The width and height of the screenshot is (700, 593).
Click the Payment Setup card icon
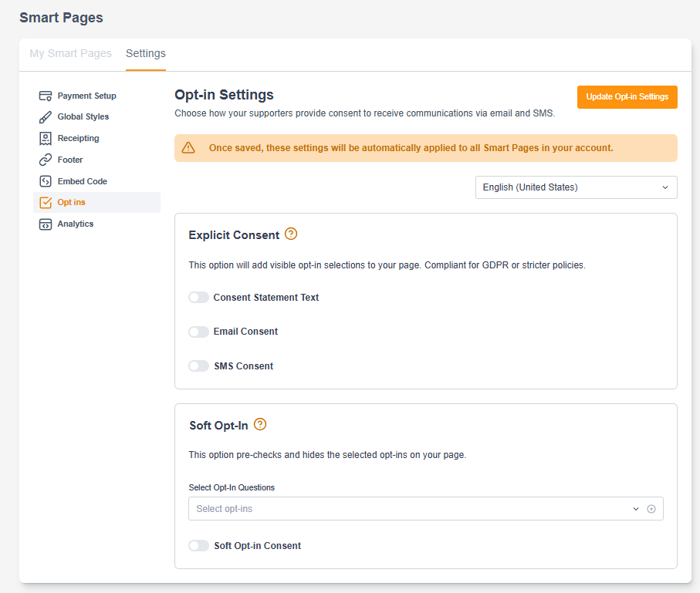pos(46,96)
